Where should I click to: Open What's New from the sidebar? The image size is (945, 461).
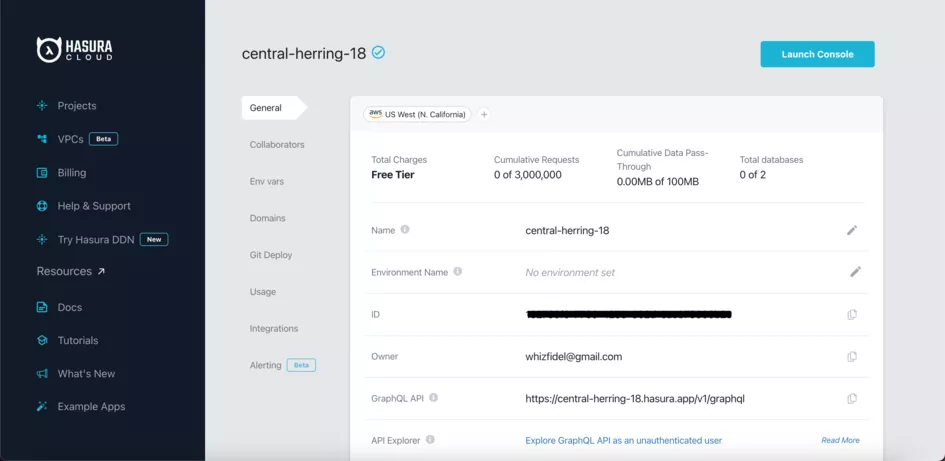point(86,374)
